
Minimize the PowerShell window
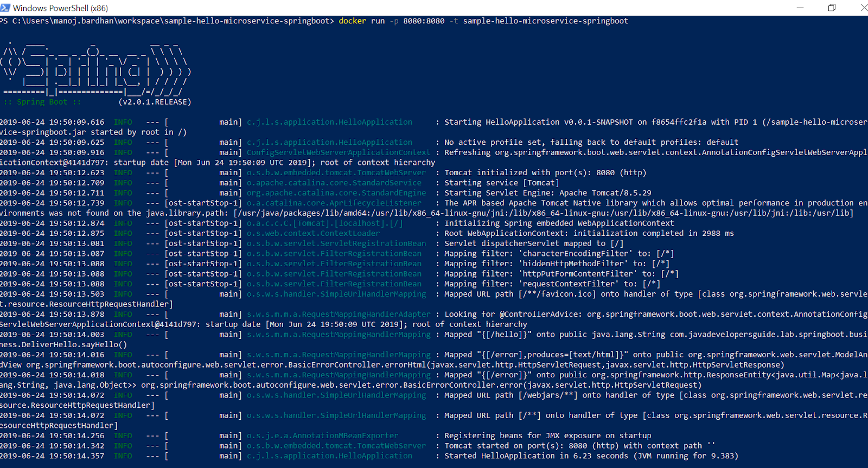point(800,8)
